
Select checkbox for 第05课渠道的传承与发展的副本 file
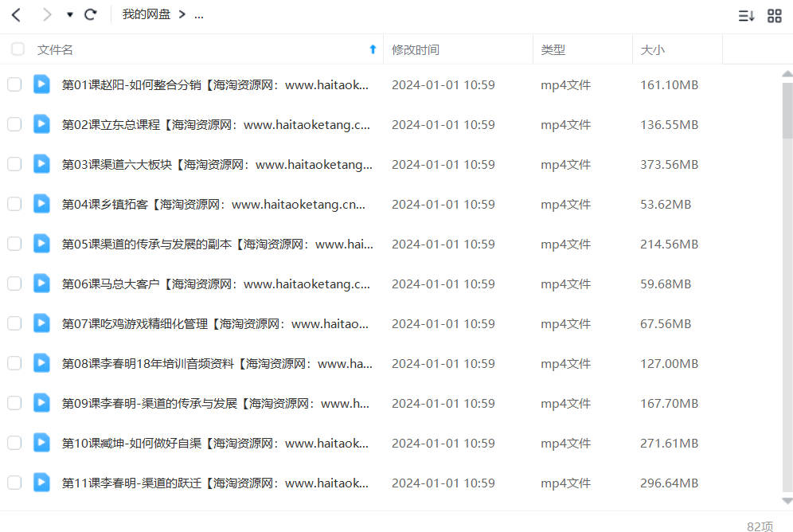(x=14, y=244)
